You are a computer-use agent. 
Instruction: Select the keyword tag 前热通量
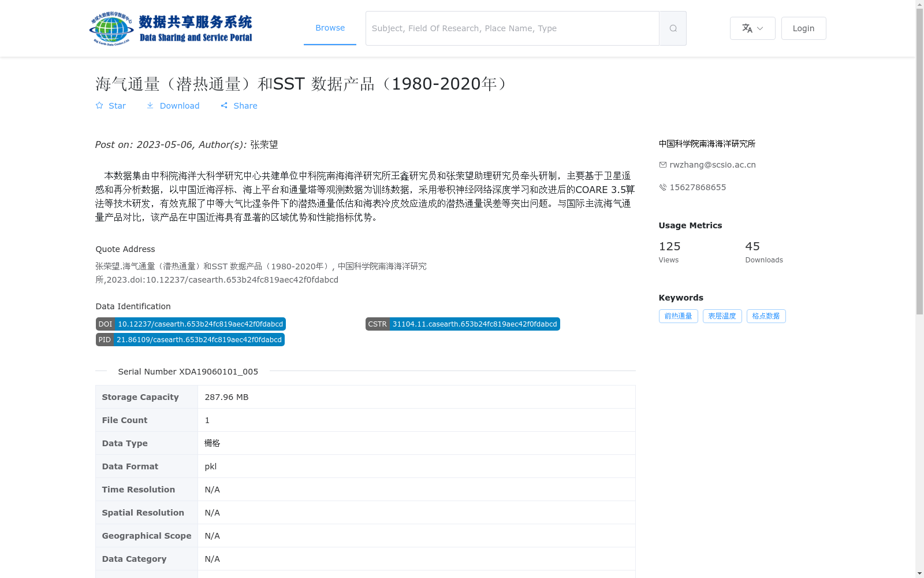click(x=679, y=316)
